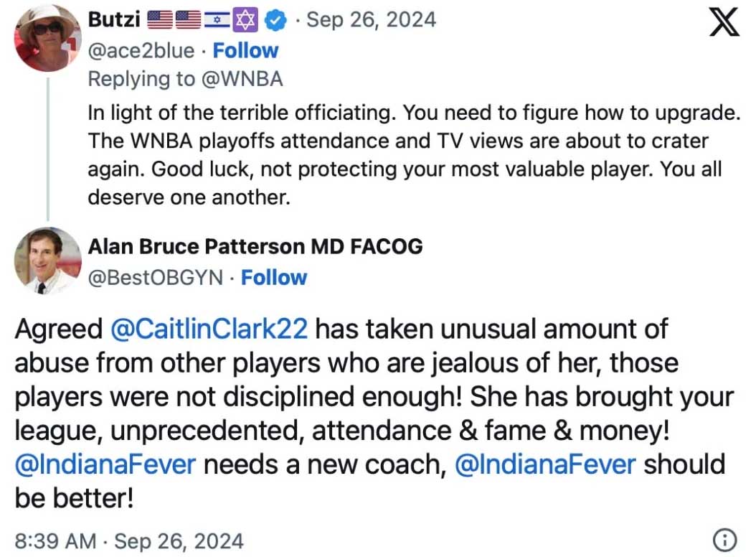Click Butzi's reply text about terrible officiating
Image resolution: width=756 pixels, height=557 pixels.
tap(414, 155)
